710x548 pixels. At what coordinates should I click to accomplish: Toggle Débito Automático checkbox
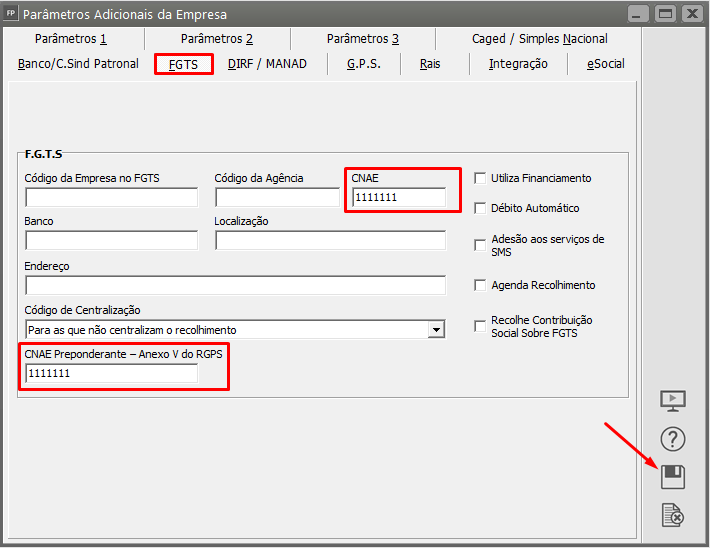(480, 208)
